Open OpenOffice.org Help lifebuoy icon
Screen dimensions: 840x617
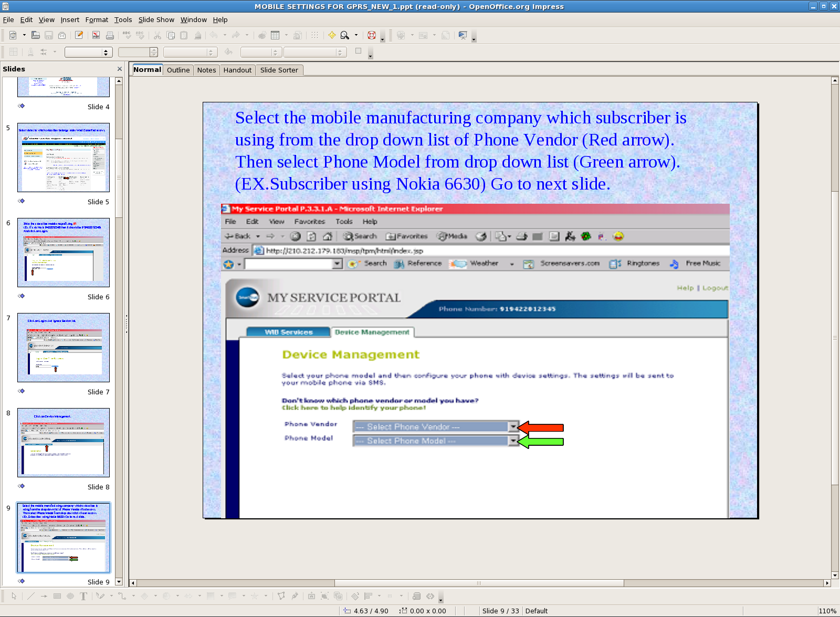point(372,35)
